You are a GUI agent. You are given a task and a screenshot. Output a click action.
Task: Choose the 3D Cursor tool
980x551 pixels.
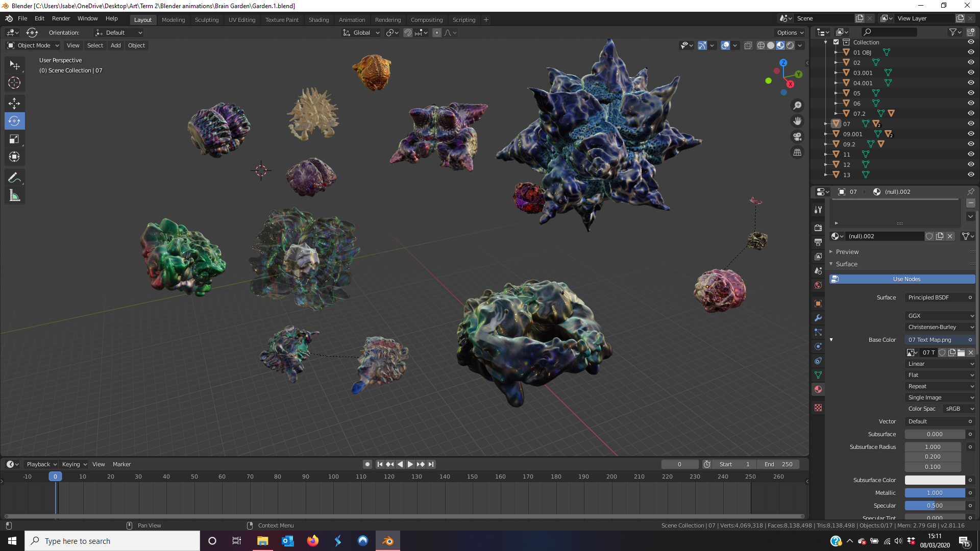pyautogui.click(x=14, y=83)
